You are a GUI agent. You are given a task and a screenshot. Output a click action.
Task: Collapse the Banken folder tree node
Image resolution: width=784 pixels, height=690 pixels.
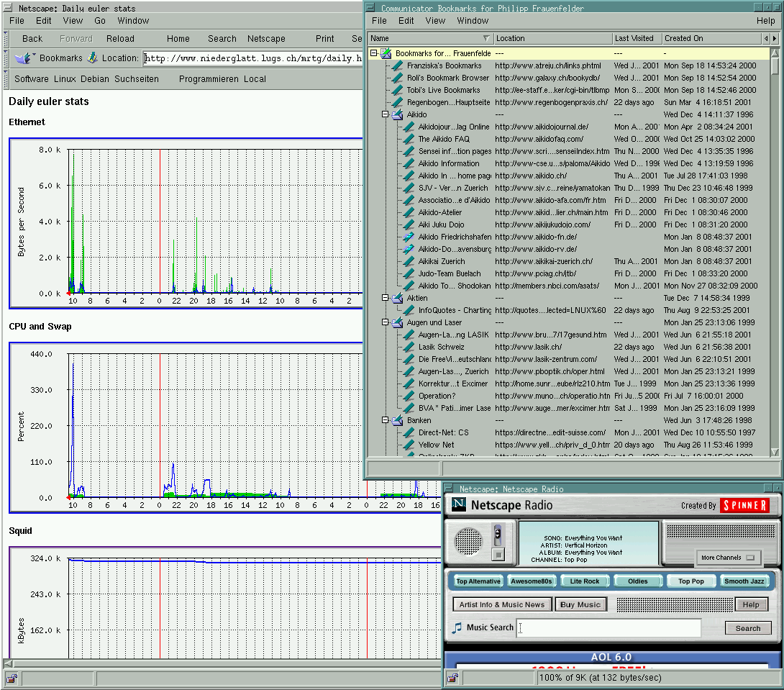(386, 420)
